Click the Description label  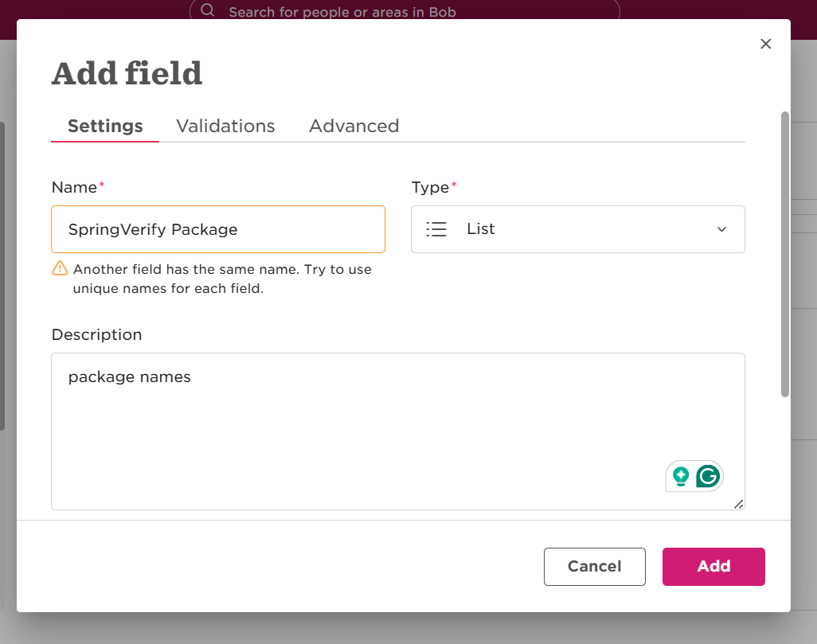point(97,334)
